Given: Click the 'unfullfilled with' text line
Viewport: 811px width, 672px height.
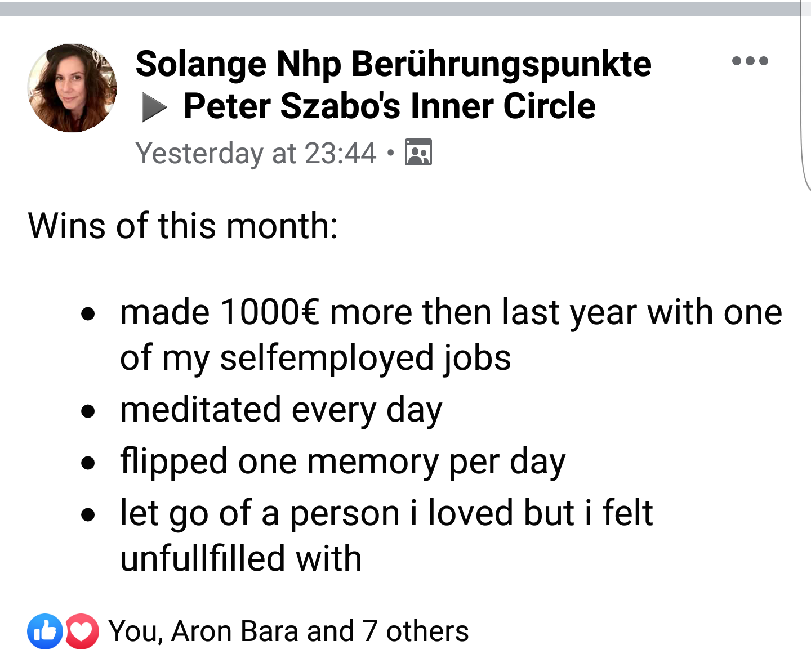Looking at the screenshot, I should pyautogui.click(x=241, y=558).
